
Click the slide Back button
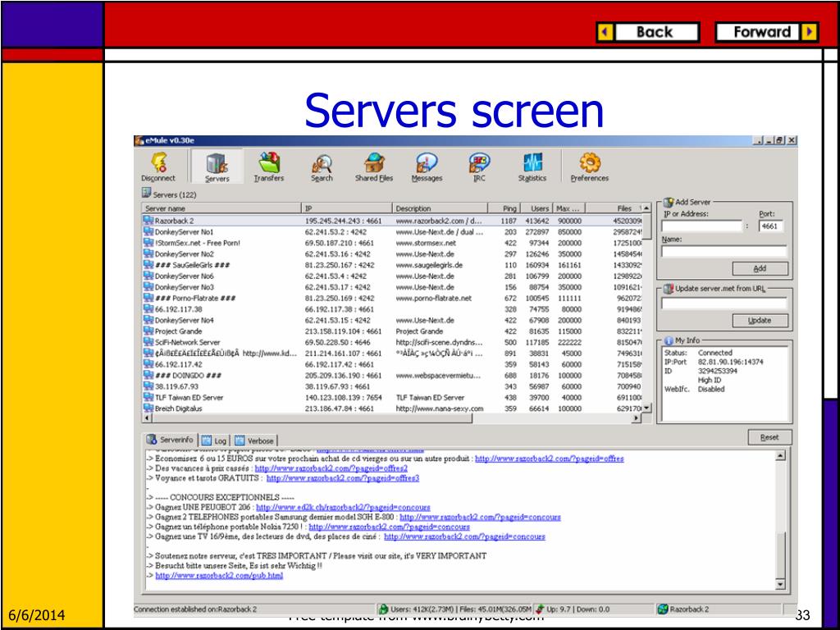pyautogui.click(x=647, y=32)
